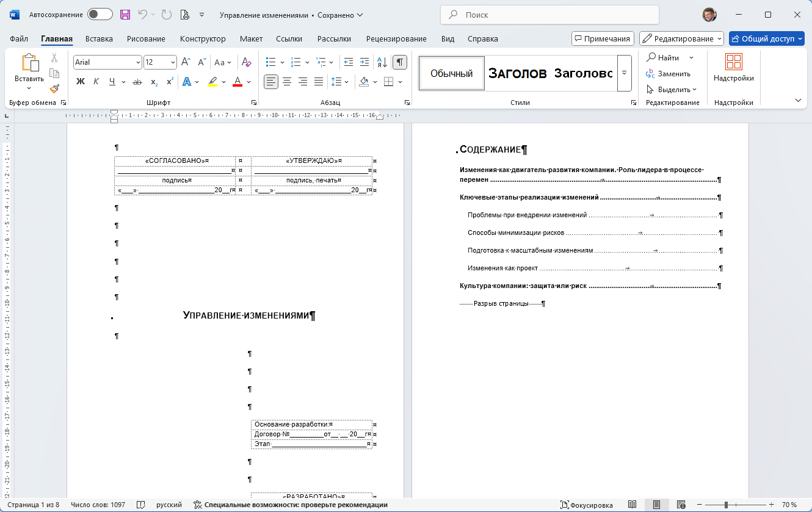Switch to the Вставка tab
Viewport: 812px width, 512px height.
[99, 38]
